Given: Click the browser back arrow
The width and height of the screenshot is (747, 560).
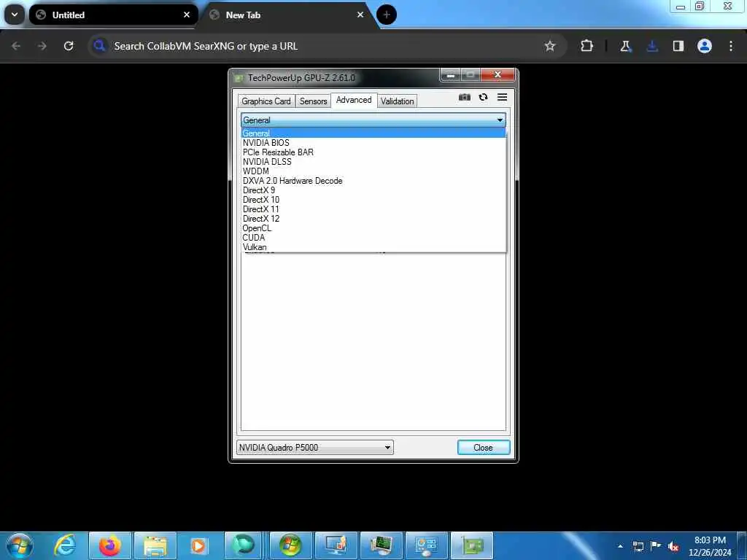Looking at the screenshot, I should (16, 46).
